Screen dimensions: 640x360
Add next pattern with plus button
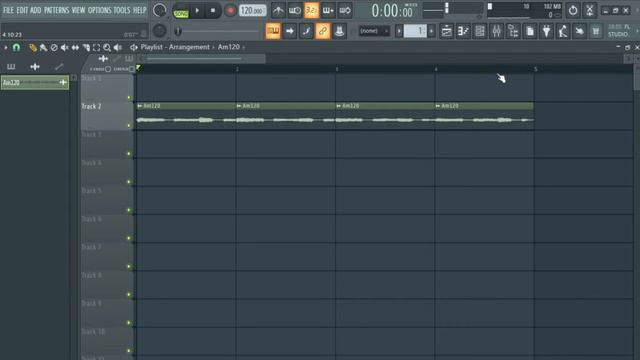[x=431, y=31]
